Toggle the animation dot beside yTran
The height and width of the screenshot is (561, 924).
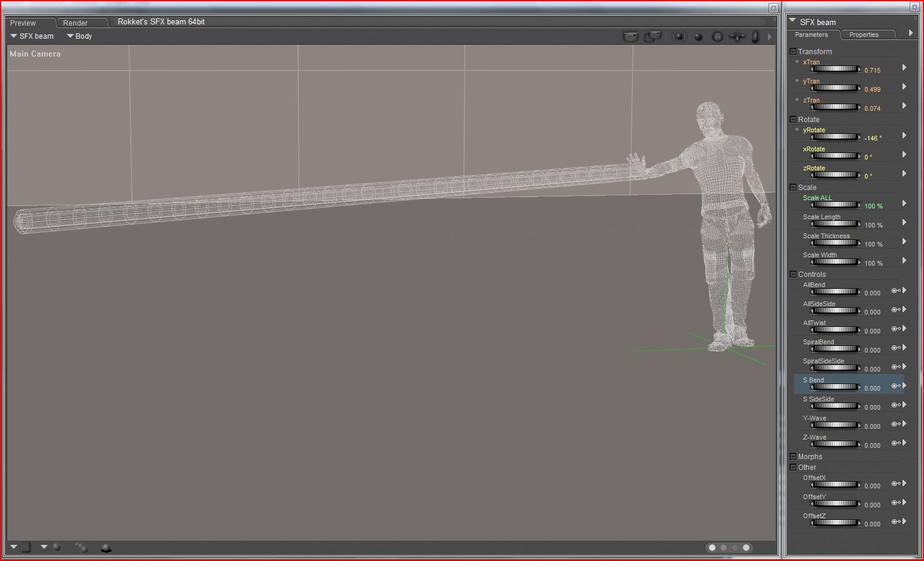click(x=797, y=81)
